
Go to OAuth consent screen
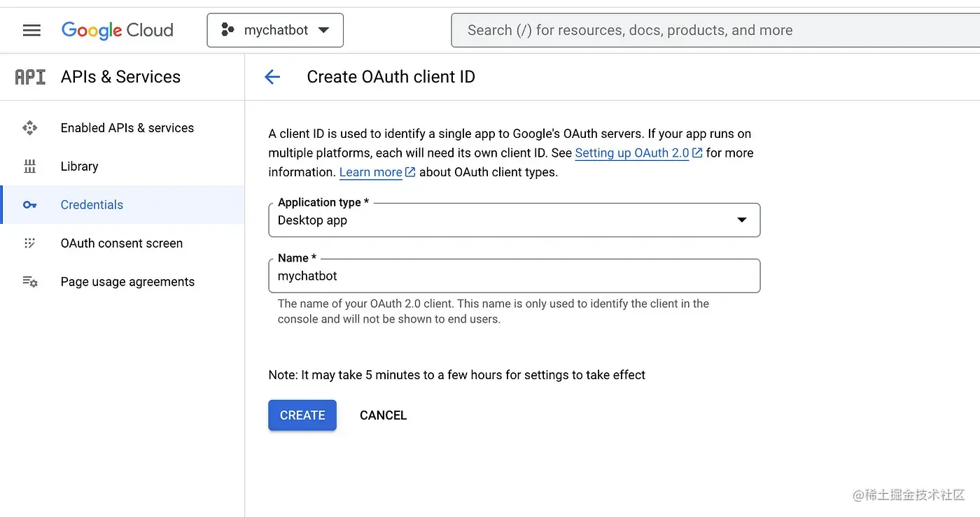point(121,243)
